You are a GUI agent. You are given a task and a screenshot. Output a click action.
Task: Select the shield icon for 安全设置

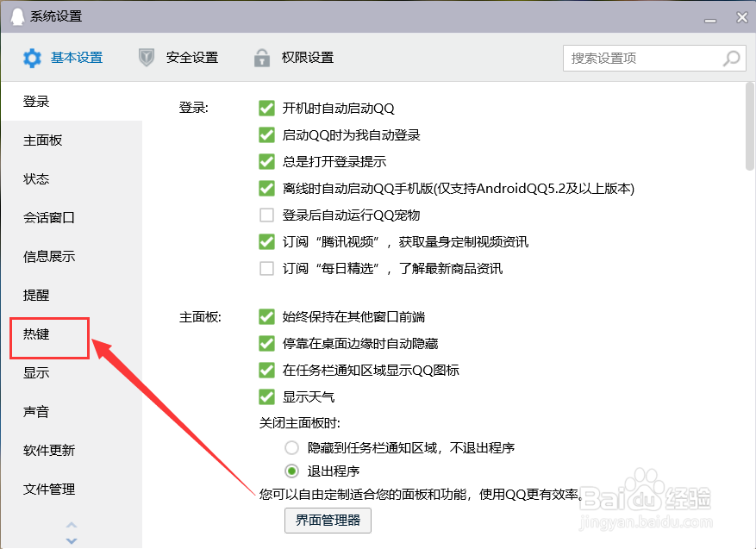click(x=146, y=57)
